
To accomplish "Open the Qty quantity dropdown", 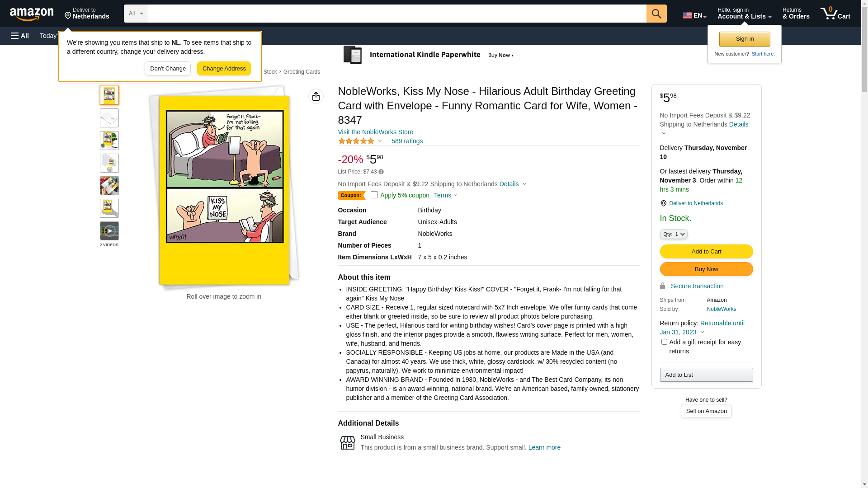I will point(674,234).
